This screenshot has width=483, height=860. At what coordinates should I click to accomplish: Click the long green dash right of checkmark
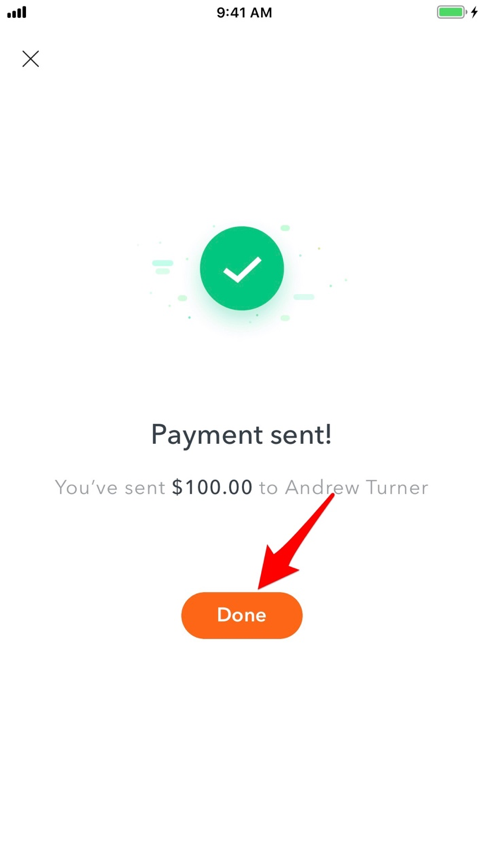304,297
